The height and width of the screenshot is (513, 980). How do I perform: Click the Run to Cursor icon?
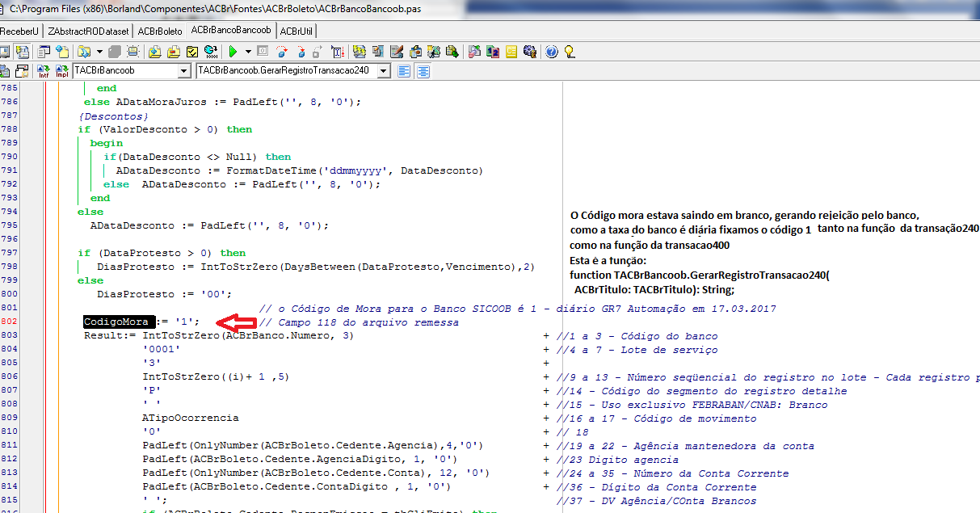click(337, 52)
